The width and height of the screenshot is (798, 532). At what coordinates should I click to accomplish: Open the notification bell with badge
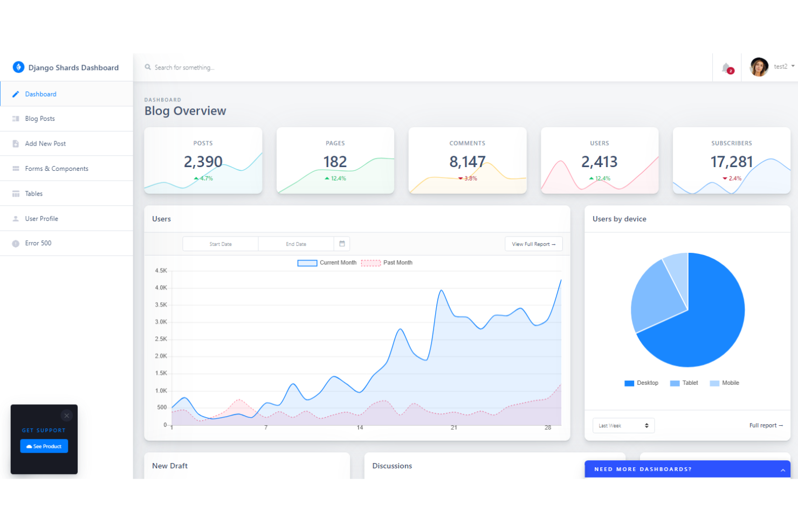(x=726, y=66)
